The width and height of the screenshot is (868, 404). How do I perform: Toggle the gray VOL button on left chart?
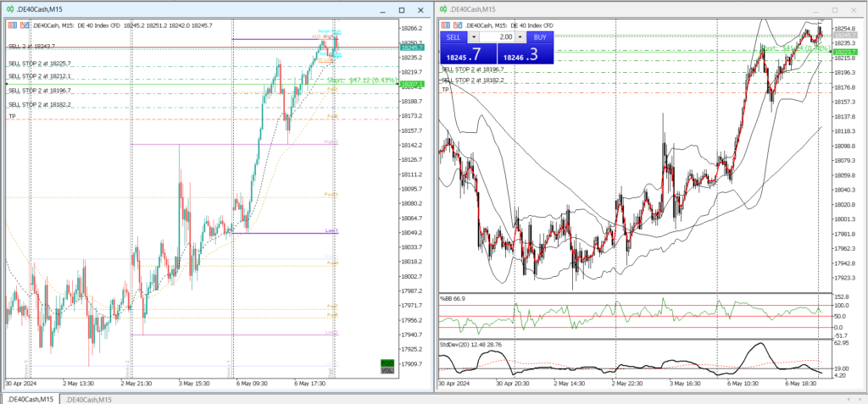click(387, 370)
